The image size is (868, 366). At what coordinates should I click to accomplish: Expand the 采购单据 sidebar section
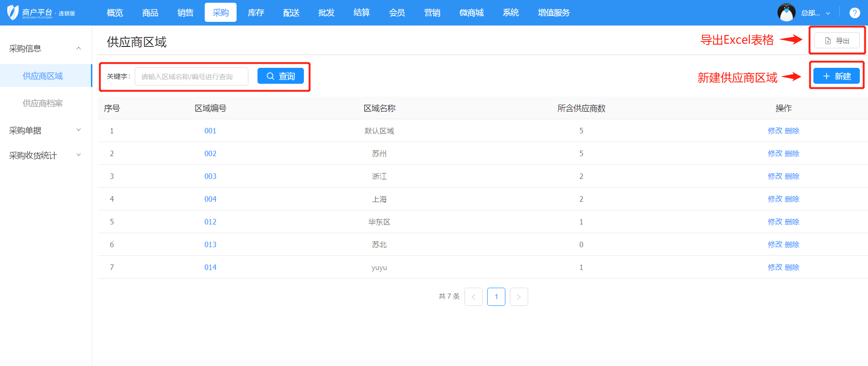click(79, 130)
